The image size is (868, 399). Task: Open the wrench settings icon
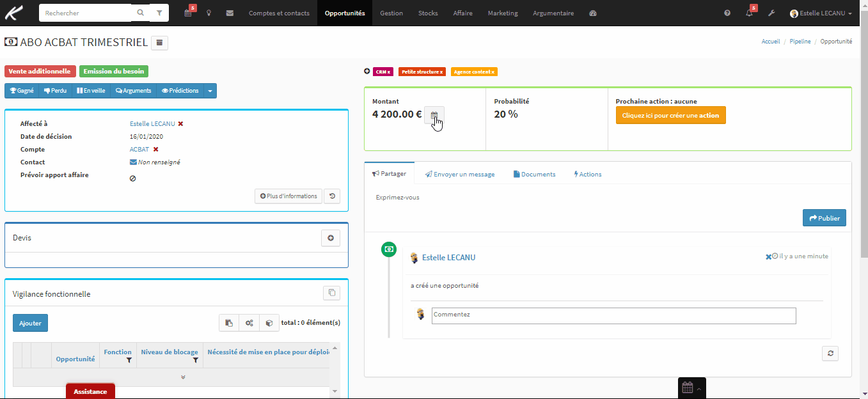(x=771, y=13)
